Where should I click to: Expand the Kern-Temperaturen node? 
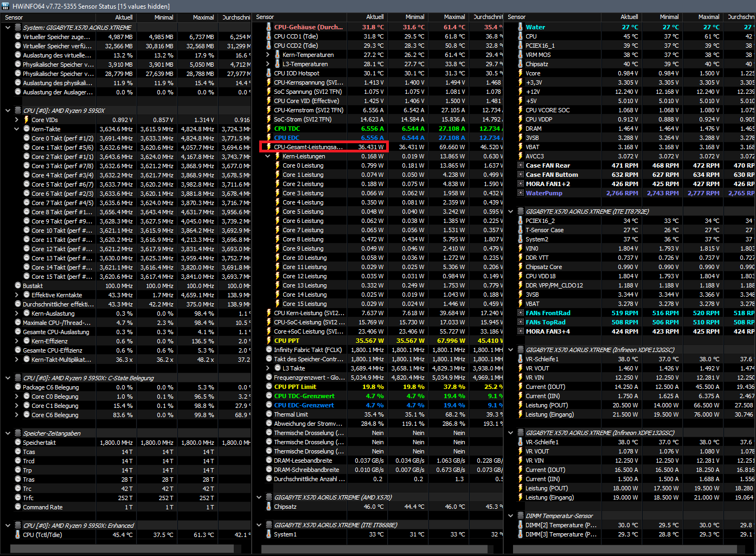[268, 55]
